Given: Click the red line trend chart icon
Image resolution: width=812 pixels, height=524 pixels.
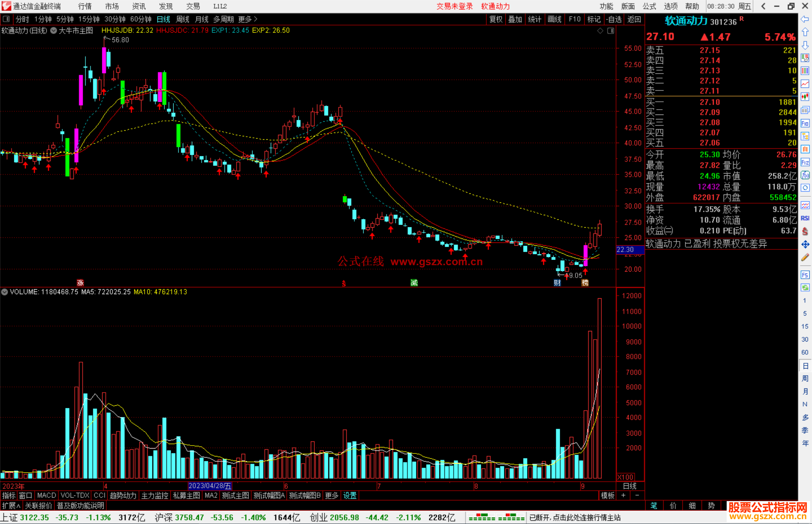Looking at the screenshot, I should click(805, 84).
